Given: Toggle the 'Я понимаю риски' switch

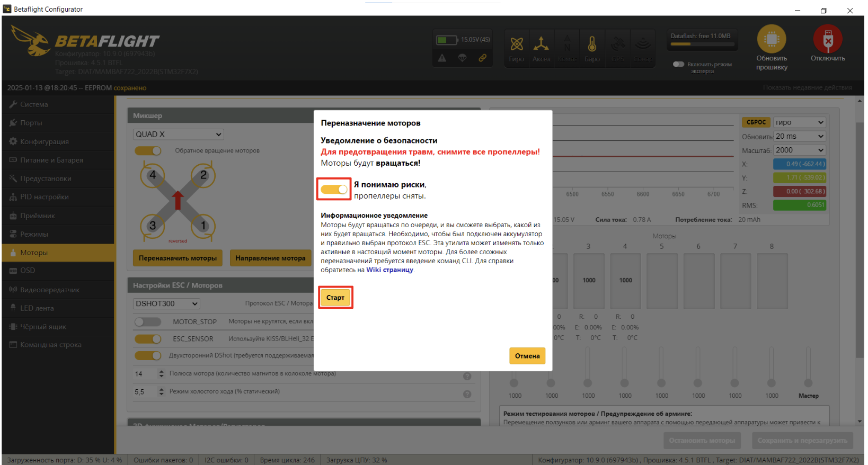Looking at the screenshot, I should [334, 190].
